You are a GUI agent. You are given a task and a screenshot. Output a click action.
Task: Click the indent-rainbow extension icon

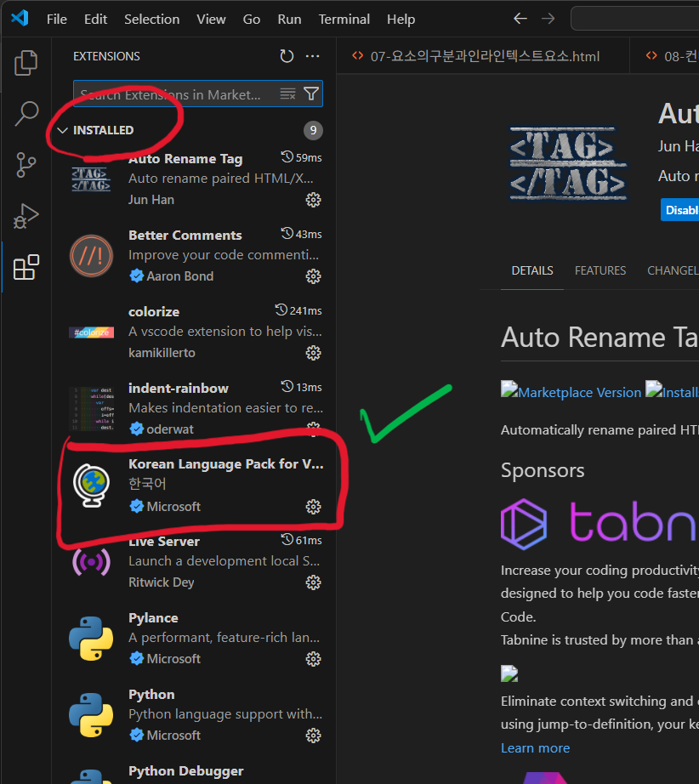click(x=91, y=408)
